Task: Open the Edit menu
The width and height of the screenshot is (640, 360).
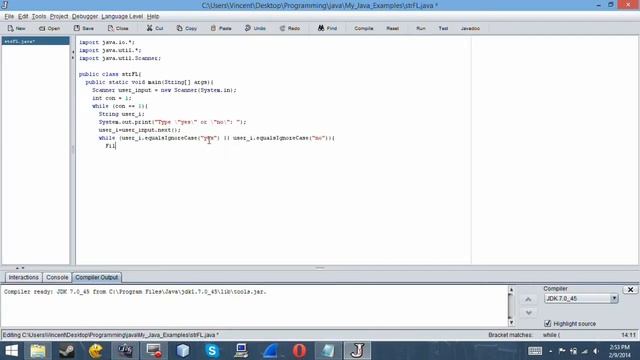Action: coord(23,16)
